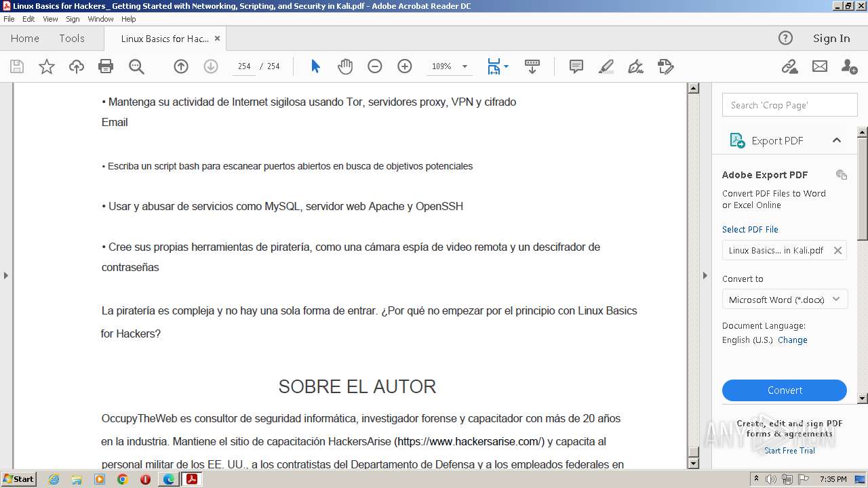Open the Help question mark icon
This screenshot has height=488, width=868.
(785, 38)
